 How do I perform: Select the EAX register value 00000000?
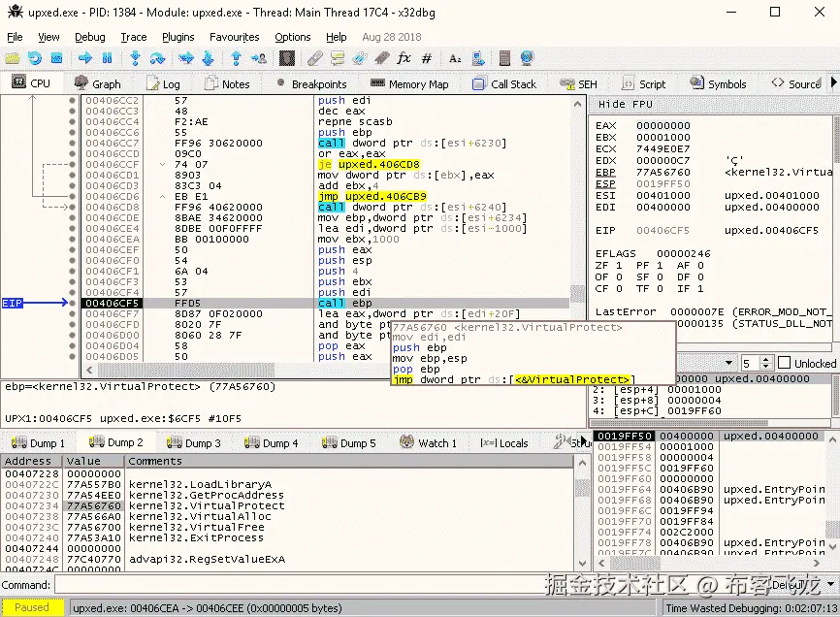click(x=663, y=125)
